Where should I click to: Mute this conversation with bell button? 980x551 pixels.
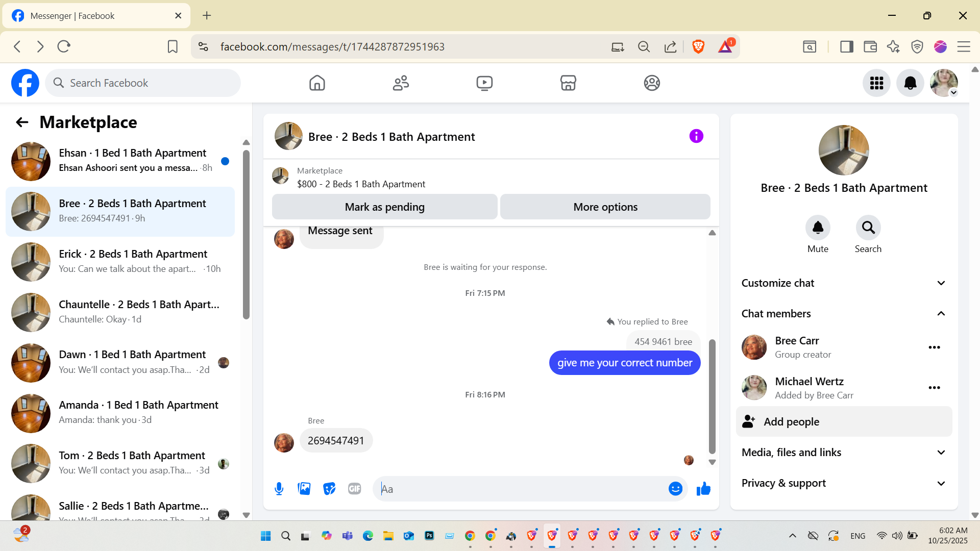coord(818,228)
